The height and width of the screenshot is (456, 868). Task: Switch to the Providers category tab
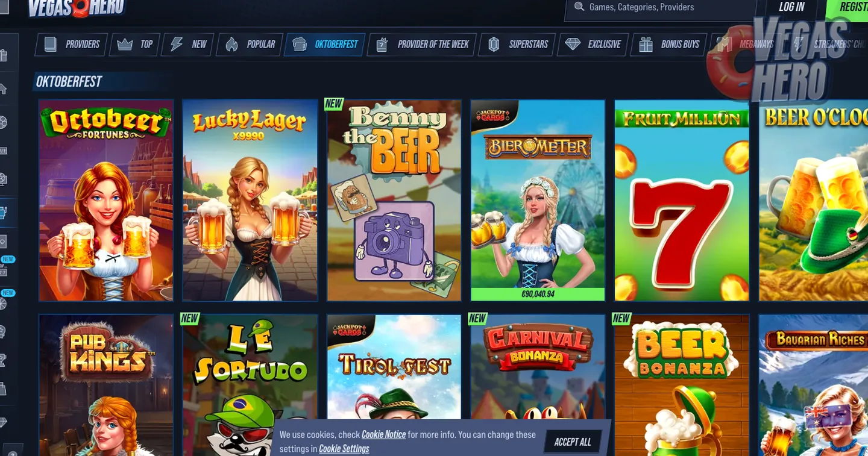72,45
